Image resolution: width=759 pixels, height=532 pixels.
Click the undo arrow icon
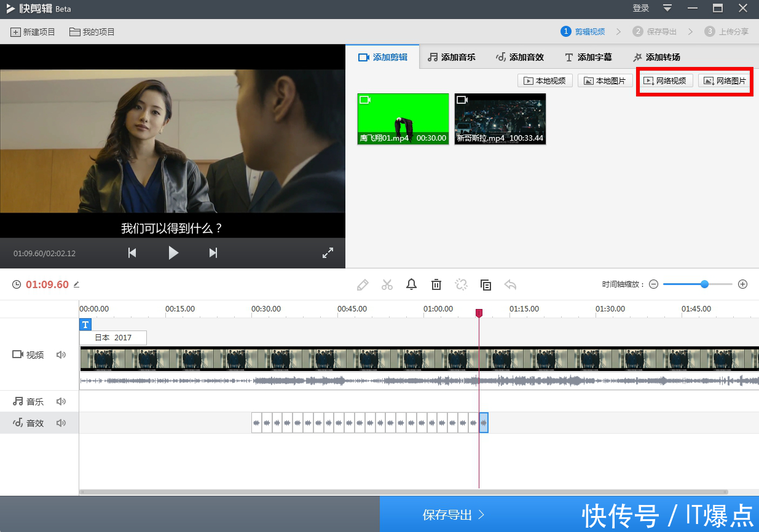point(510,284)
